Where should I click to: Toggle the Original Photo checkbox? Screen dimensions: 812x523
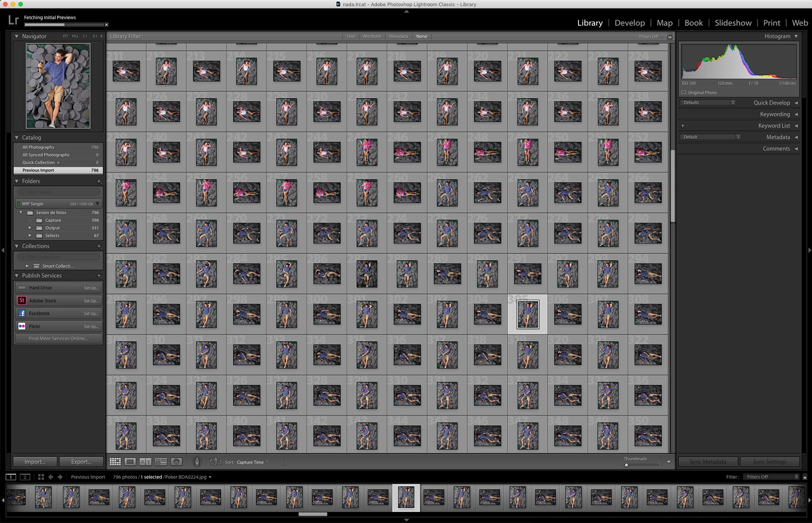click(x=684, y=93)
